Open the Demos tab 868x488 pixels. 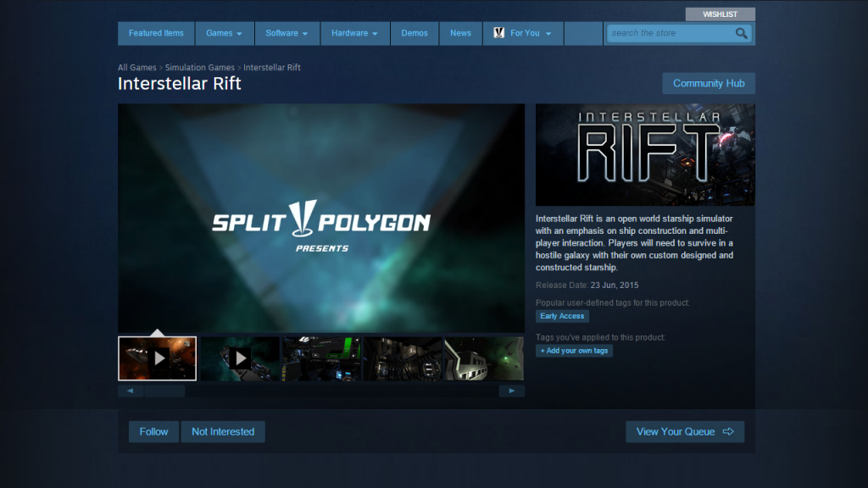[415, 33]
